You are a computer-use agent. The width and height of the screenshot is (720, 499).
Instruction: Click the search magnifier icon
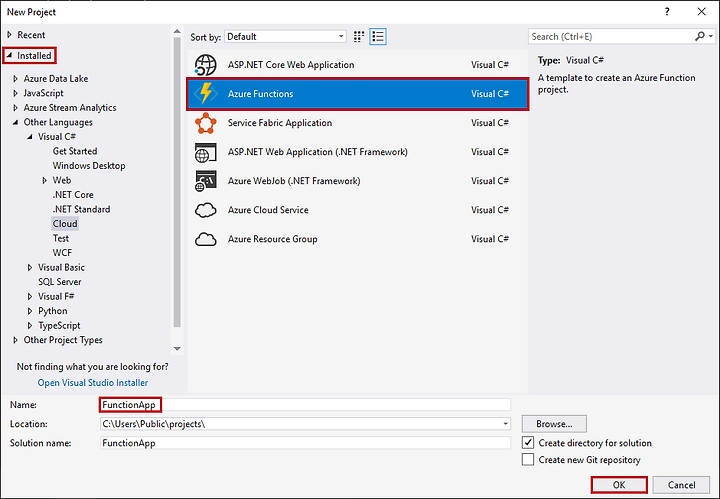[699, 36]
